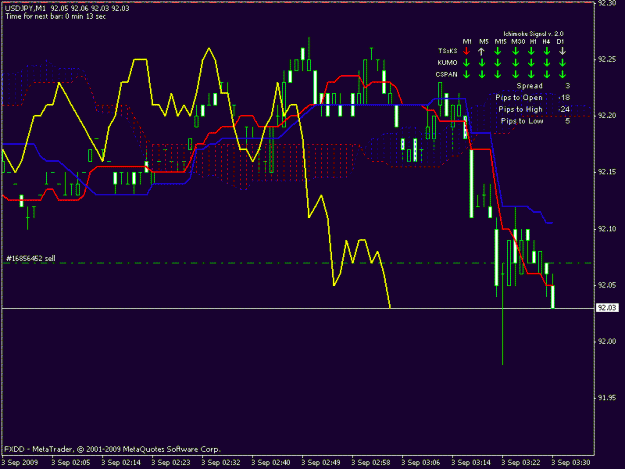Click the KUMO arrow for H4
625x469 pixels.
(547, 63)
